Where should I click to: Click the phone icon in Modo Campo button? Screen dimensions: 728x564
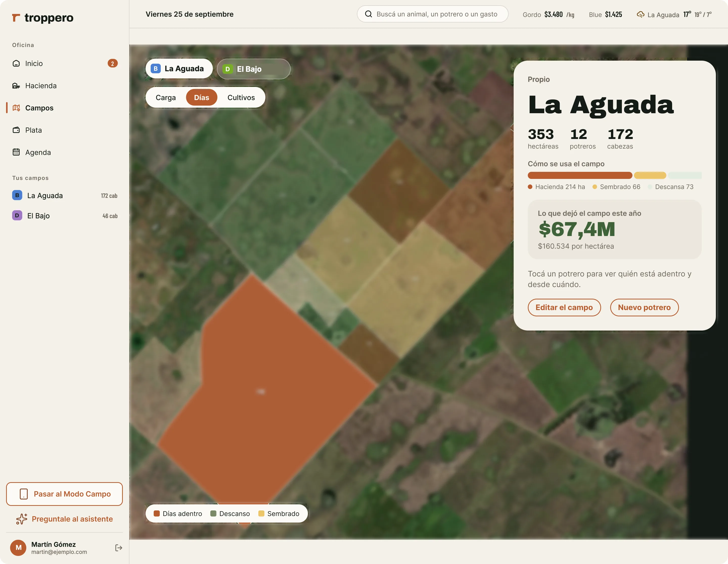pyautogui.click(x=24, y=494)
